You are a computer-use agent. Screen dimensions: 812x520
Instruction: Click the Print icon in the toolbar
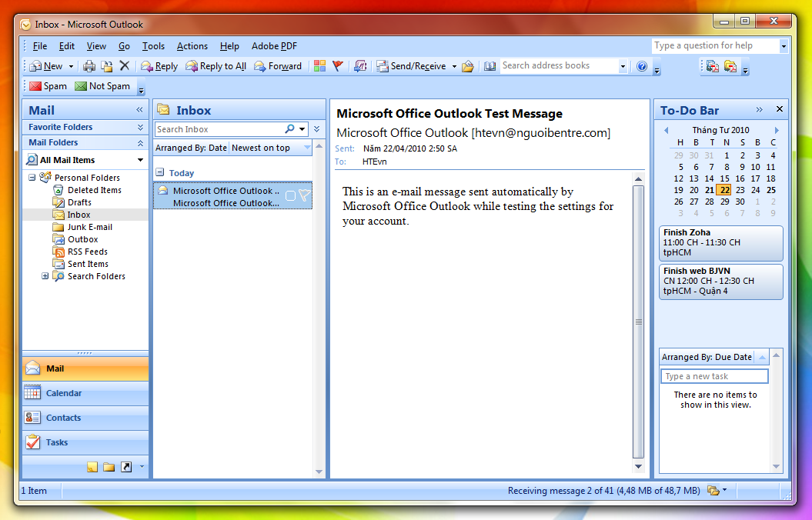(x=89, y=66)
